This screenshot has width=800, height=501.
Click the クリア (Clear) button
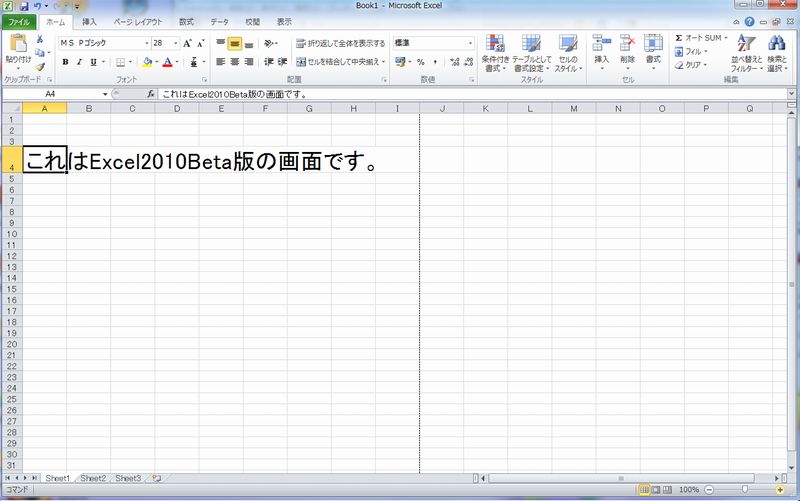point(691,65)
